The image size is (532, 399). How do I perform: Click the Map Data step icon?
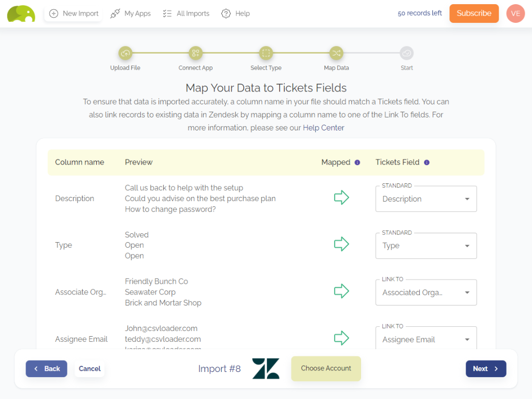336,53
